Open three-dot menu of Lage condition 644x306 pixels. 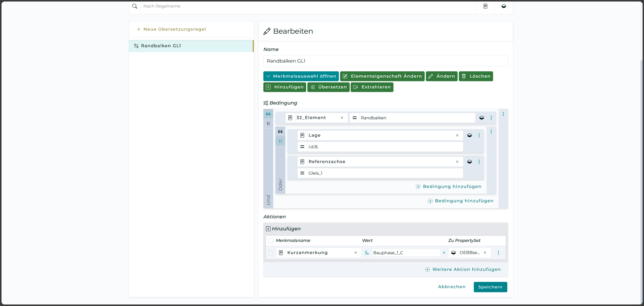pos(479,135)
